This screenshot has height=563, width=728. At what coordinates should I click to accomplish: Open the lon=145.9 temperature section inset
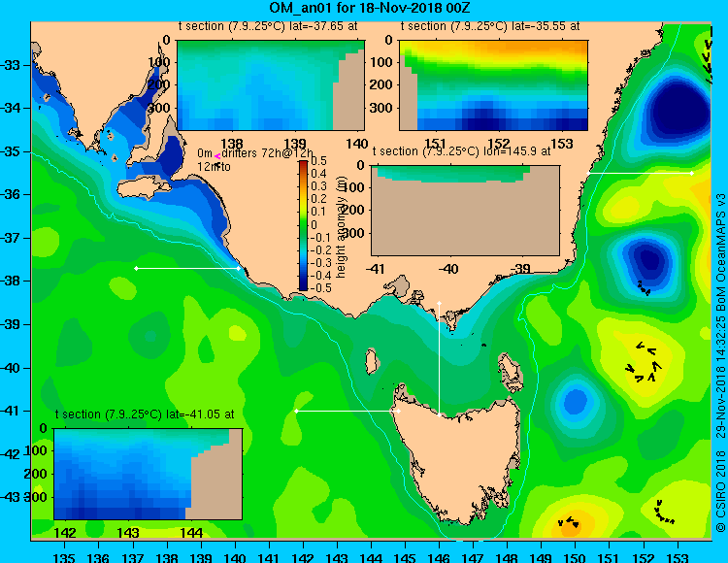[465, 211]
